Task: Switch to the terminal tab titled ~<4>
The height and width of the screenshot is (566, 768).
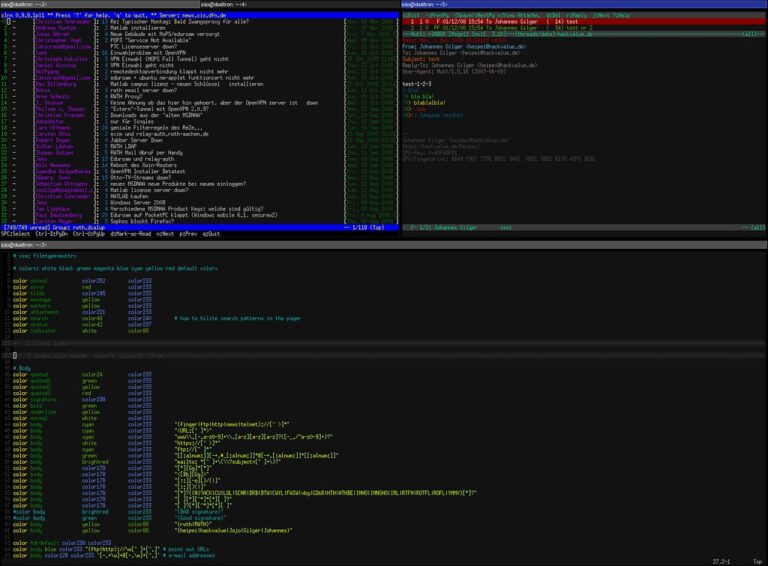Action: [x=300, y=4]
